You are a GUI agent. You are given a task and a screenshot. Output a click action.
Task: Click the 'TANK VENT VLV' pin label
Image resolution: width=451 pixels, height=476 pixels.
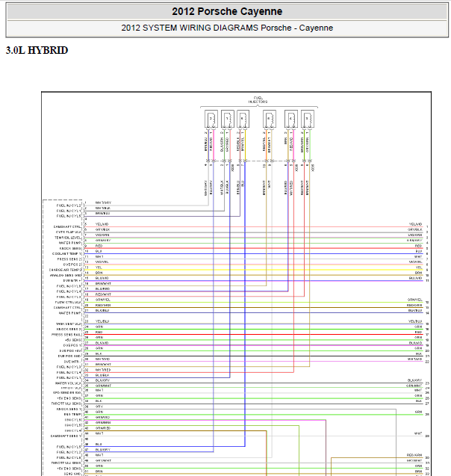(69, 324)
